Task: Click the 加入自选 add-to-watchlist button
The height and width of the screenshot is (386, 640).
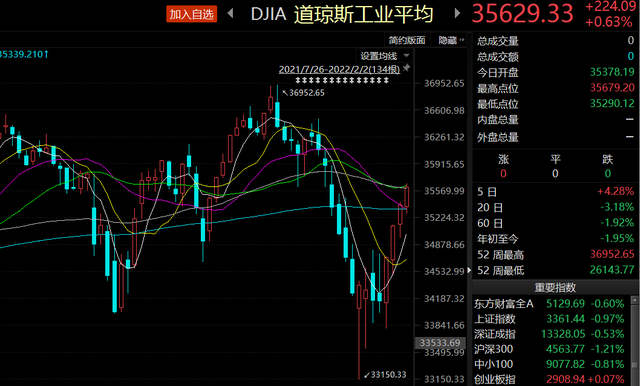Action: pos(191,14)
